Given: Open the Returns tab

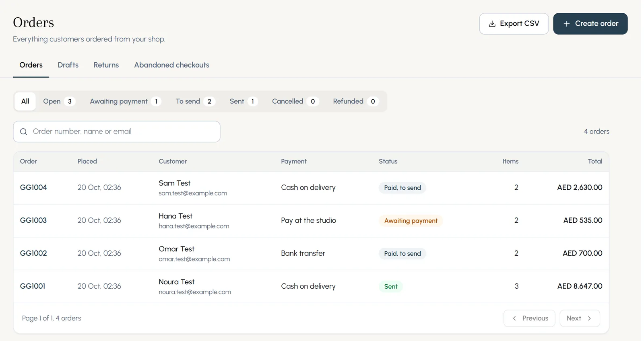Looking at the screenshot, I should tap(106, 65).
